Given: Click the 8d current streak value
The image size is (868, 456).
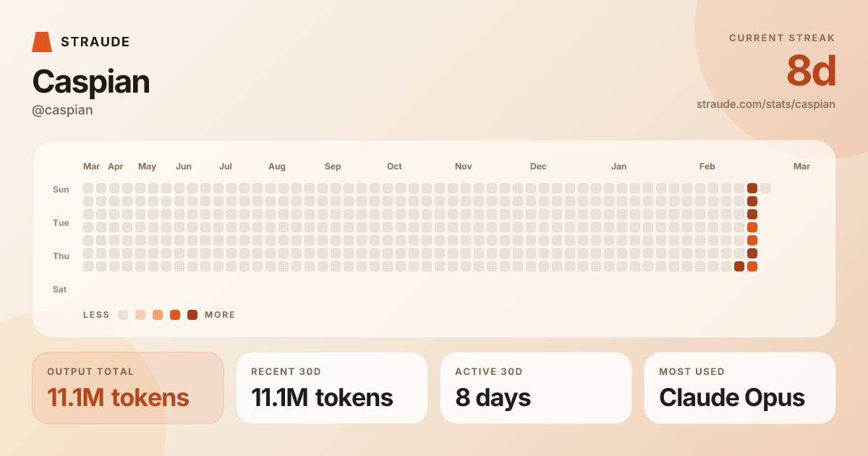Looking at the screenshot, I should [811, 72].
